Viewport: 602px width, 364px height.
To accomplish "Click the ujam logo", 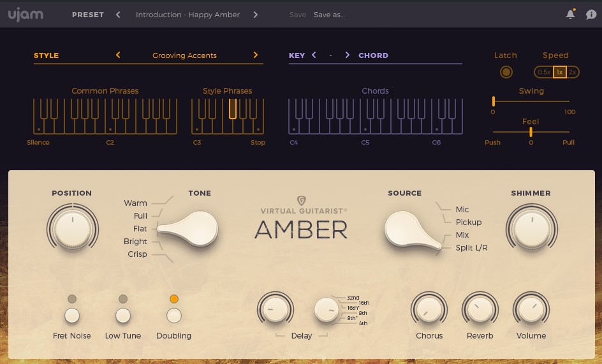I will (x=26, y=15).
